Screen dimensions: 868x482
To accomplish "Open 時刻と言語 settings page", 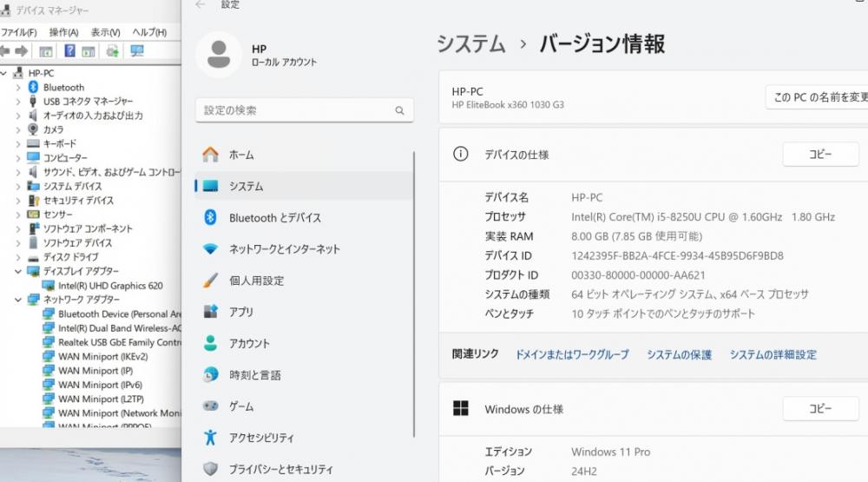I will 303,375.
